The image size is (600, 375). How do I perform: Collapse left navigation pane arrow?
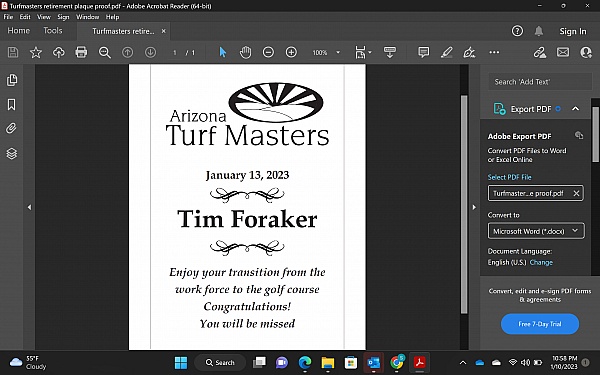(29, 207)
